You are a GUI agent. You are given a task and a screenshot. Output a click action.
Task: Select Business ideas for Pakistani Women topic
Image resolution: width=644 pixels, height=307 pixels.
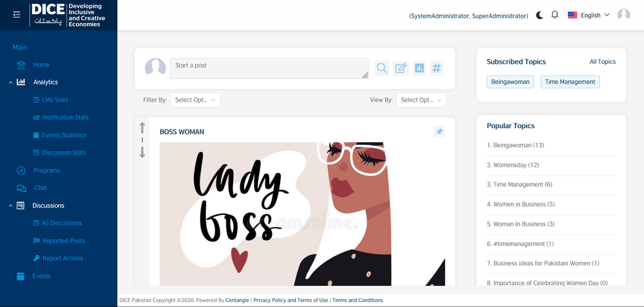(x=543, y=263)
